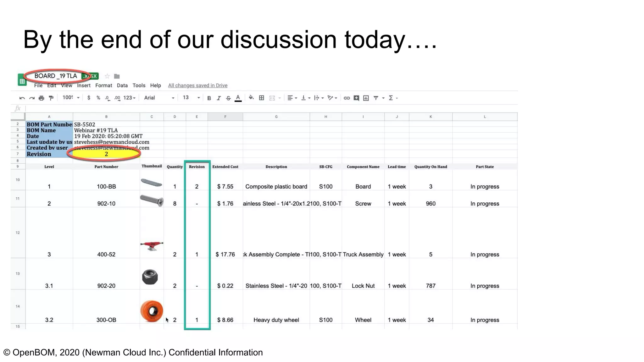
Task: Select cell with SB-5502 part number
Action: 106,124
